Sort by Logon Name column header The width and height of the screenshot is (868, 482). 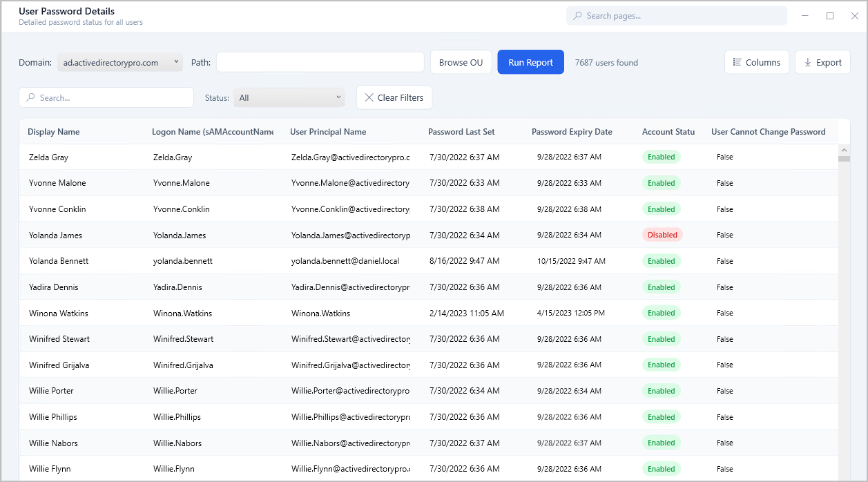click(x=213, y=132)
